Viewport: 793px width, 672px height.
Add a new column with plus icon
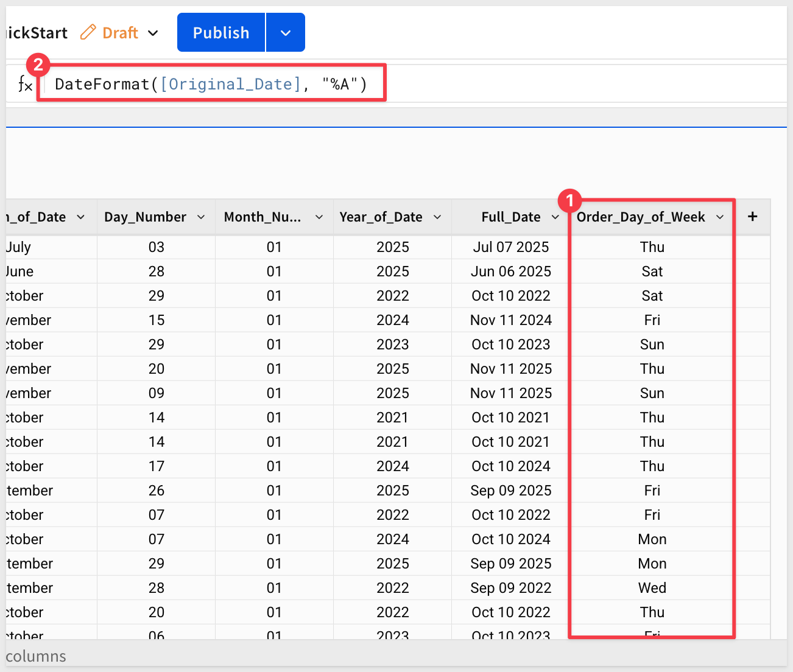[752, 217]
